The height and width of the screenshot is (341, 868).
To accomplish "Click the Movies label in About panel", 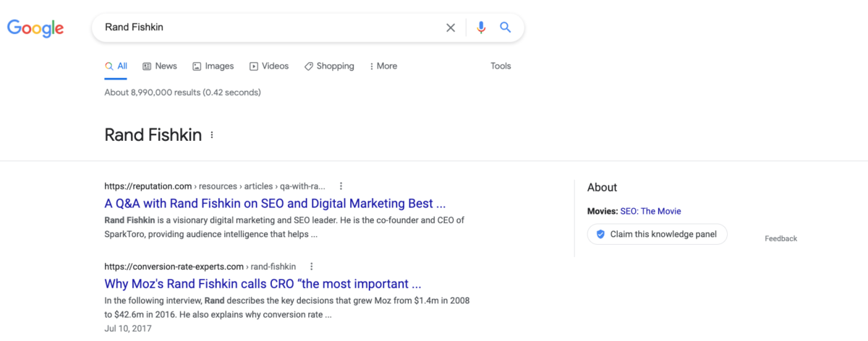I will [x=603, y=211].
